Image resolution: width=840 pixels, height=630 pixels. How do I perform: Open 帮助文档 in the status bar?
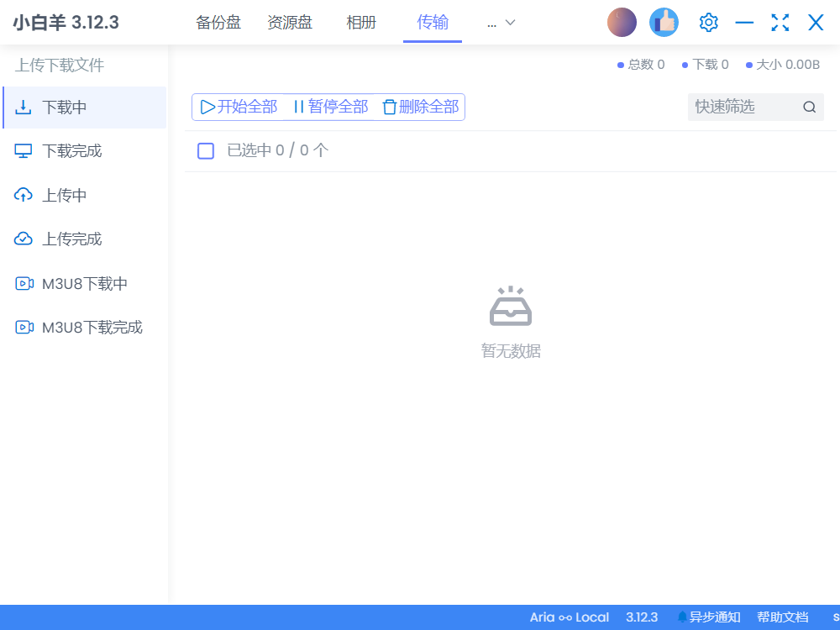click(x=782, y=617)
